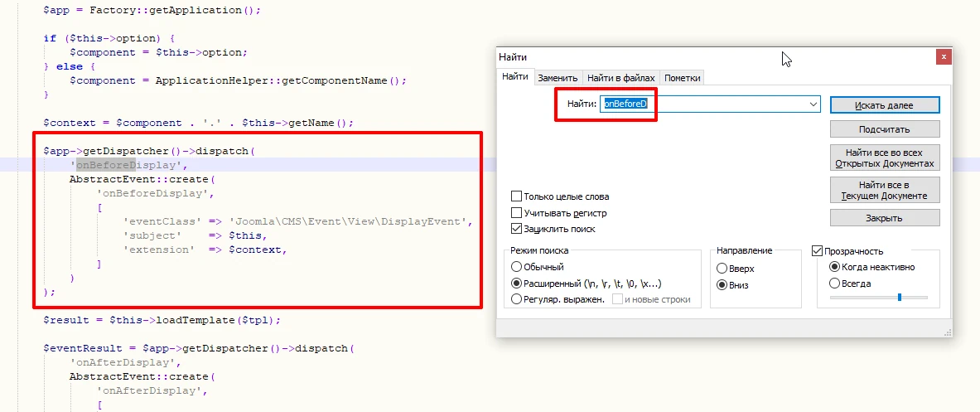Enable Только целые слова checkbox
The height and width of the screenshot is (412, 980).
pyautogui.click(x=516, y=196)
